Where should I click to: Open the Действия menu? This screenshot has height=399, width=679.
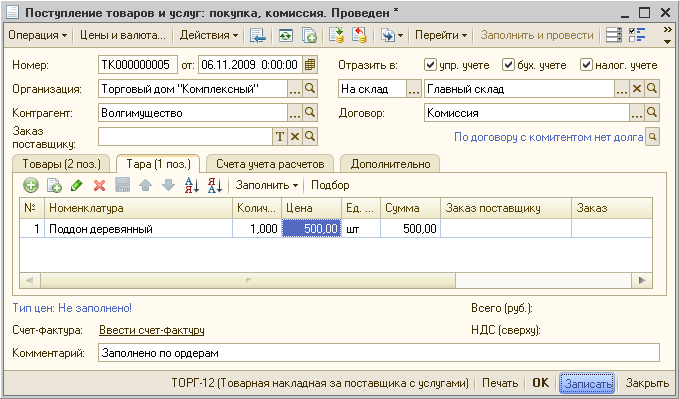[x=208, y=35]
